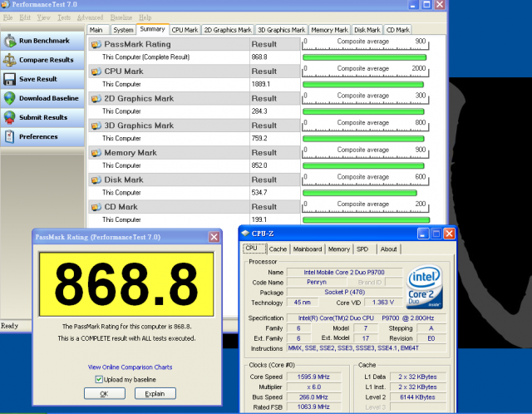Image resolution: width=532 pixels, height=414 pixels.
Task: Click the Download Baseline button
Action: 42,98
